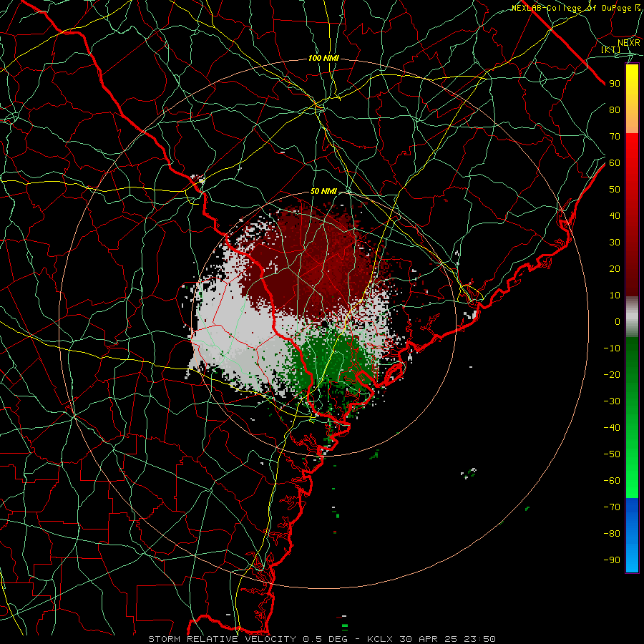Click the 0 value on velocity scale

pos(618,321)
